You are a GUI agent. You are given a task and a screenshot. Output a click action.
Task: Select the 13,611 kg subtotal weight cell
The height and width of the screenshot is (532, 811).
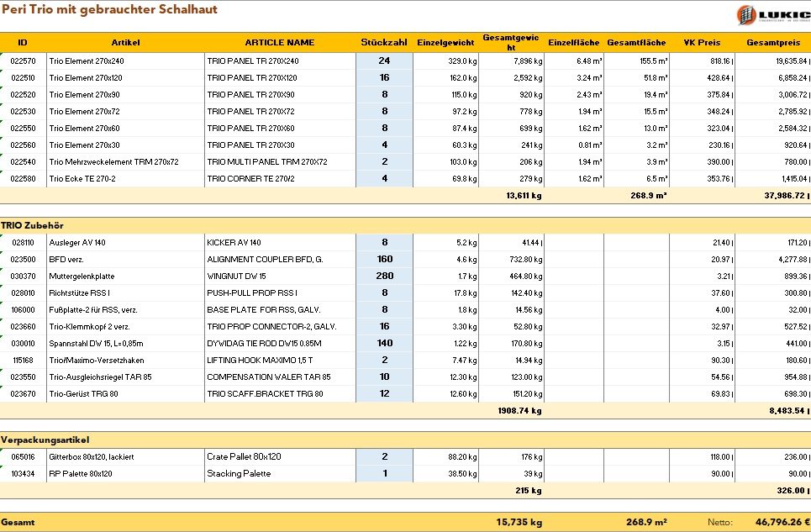click(x=524, y=196)
